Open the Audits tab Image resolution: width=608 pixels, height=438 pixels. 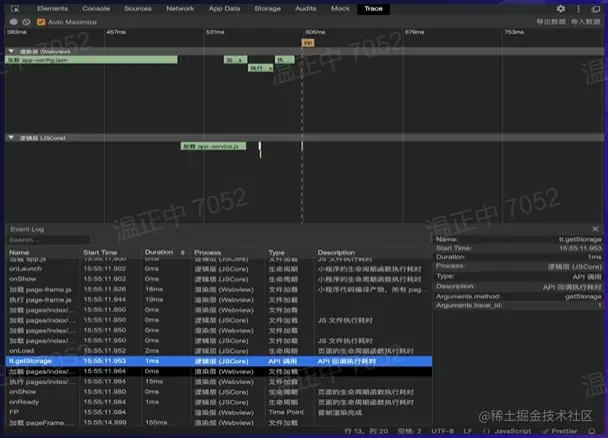pos(306,9)
